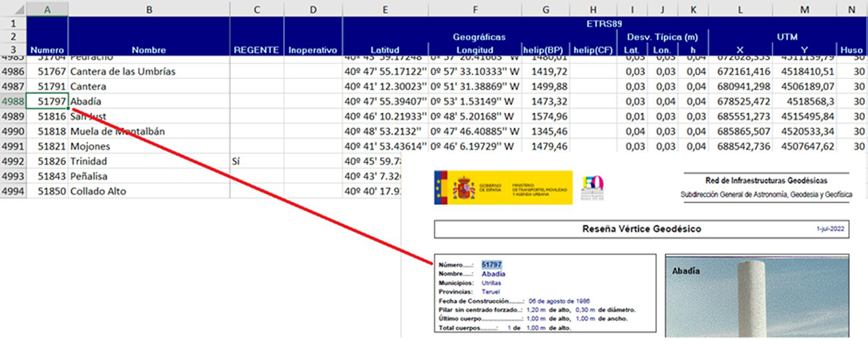This screenshot has width=868, height=345.
Task: Select the Cantera de las Umbrías cell
Action: [x=149, y=71]
